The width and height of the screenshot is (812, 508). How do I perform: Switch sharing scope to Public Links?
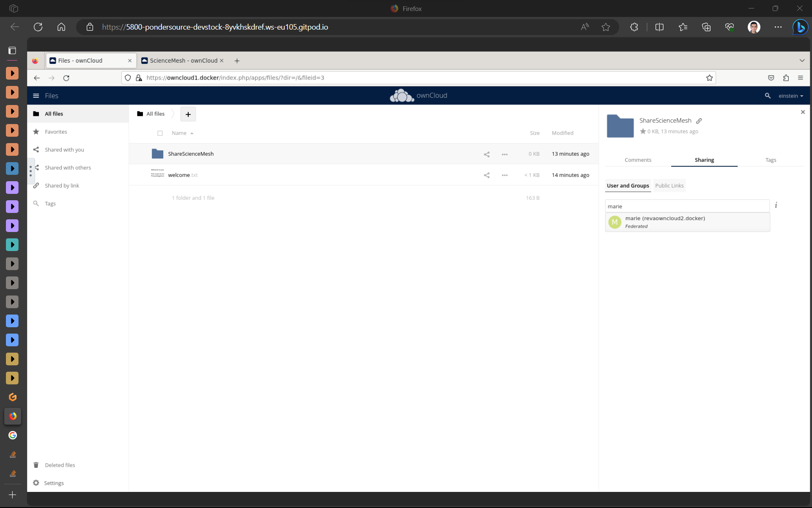click(669, 185)
